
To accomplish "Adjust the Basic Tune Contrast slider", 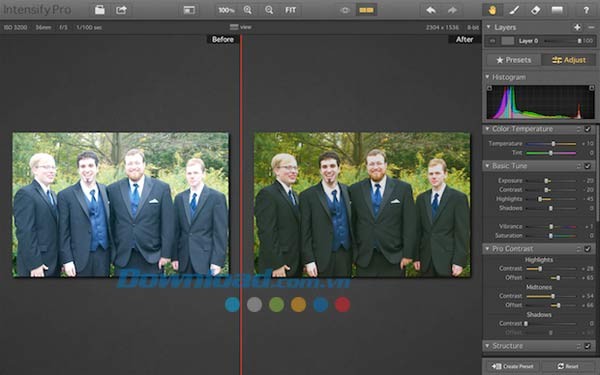I will point(551,190).
